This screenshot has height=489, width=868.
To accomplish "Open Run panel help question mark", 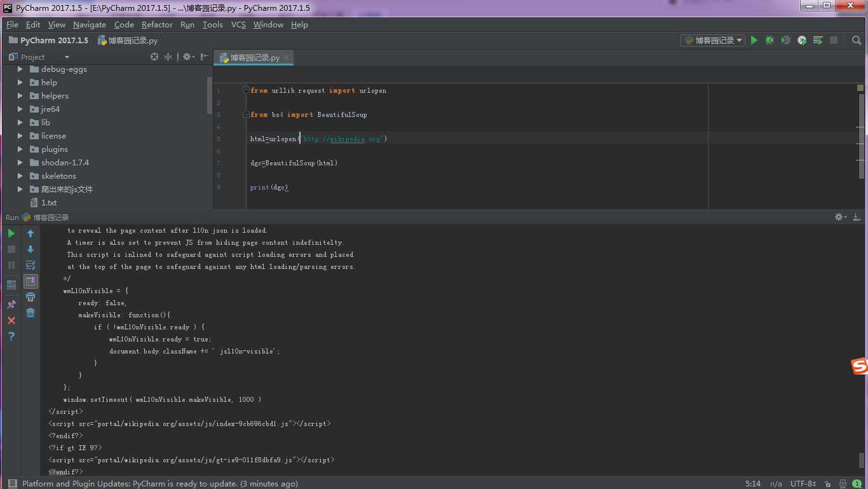I will point(11,336).
